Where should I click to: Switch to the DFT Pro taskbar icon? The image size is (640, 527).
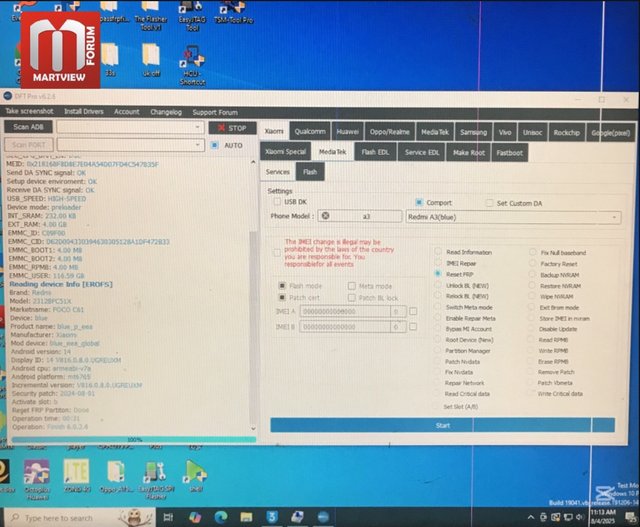(323, 517)
